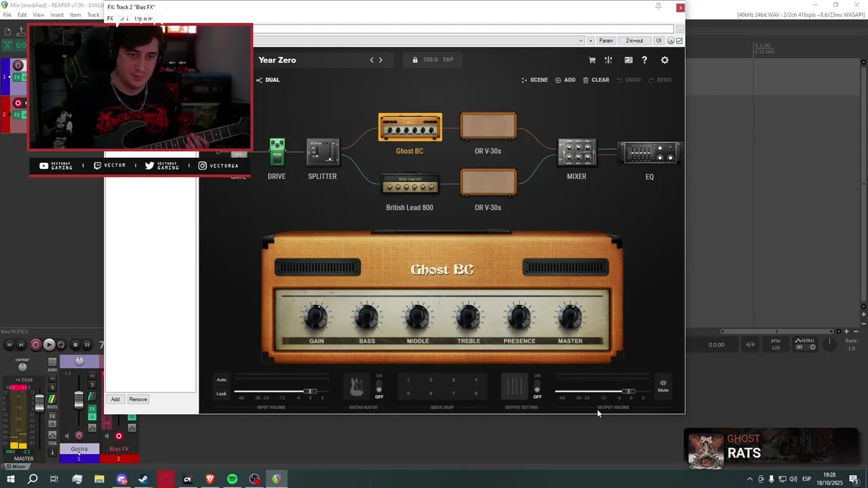868x488 pixels.
Task: Go to project start in transport
Action: (x=9, y=345)
